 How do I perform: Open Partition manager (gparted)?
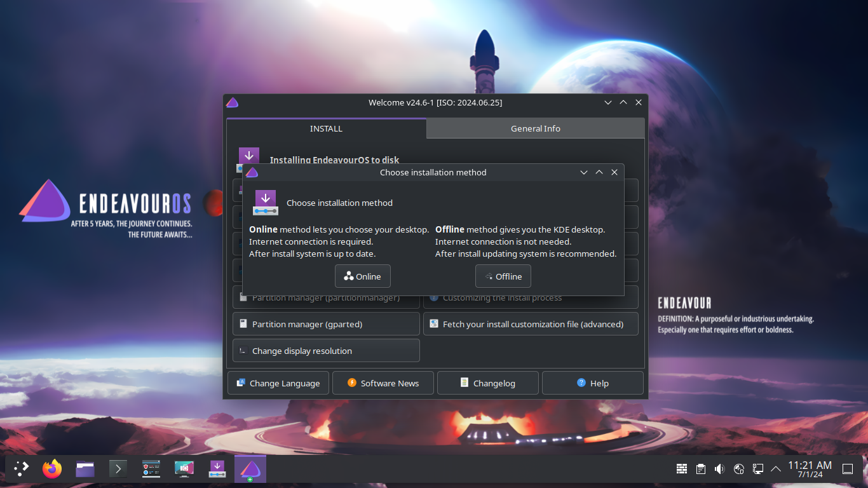click(326, 324)
